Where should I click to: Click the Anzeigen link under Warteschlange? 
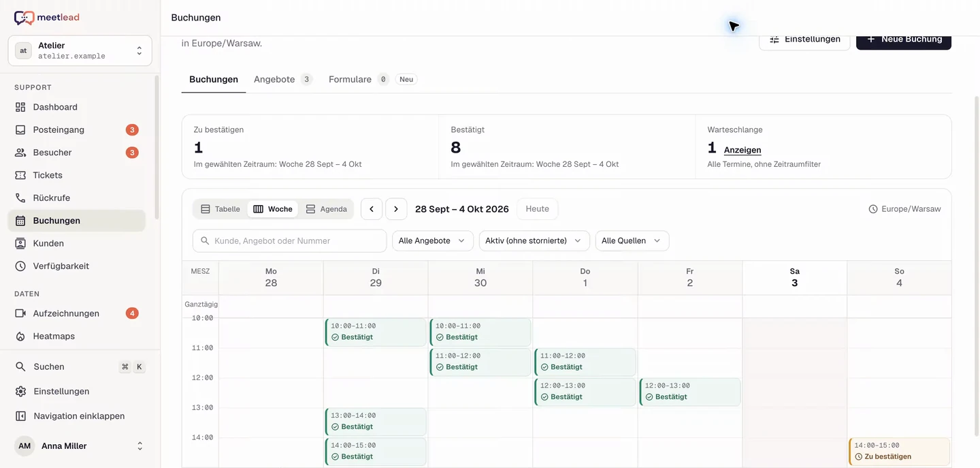[742, 150]
